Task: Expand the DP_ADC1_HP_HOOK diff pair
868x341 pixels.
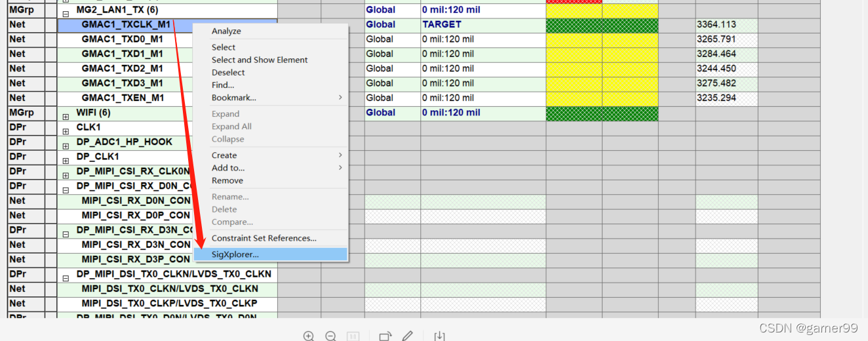Action: [x=66, y=143]
